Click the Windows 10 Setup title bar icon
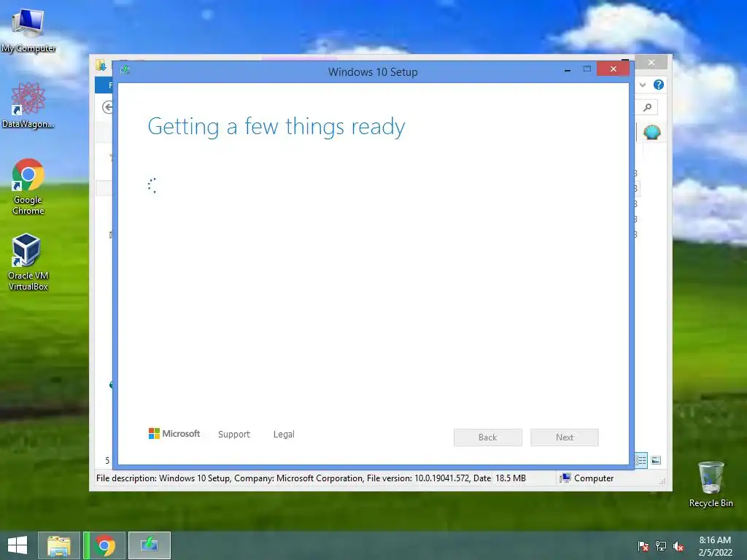Viewport: 747px width, 560px height. click(x=125, y=71)
